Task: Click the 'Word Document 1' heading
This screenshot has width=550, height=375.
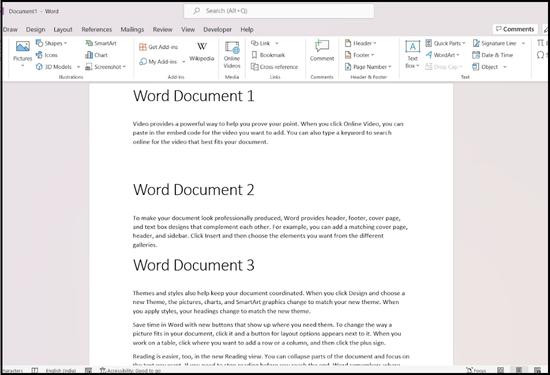Action: [x=194, y=96]
